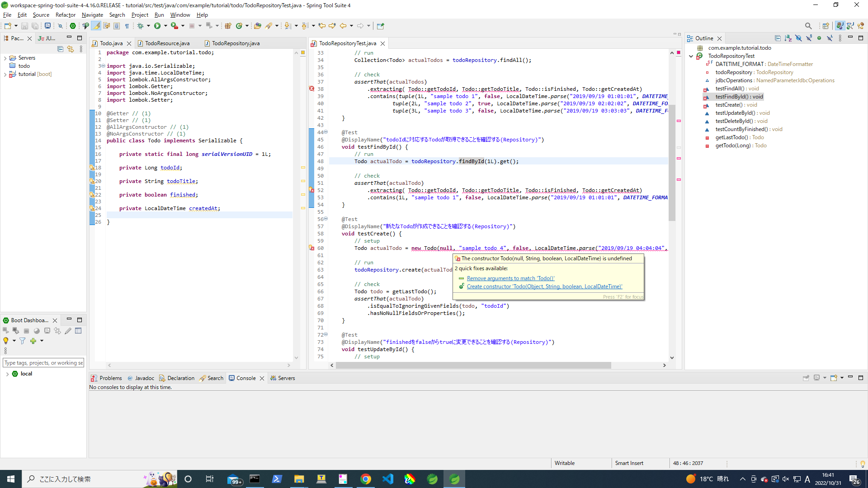Toggle Hide Fields in Outline view
This screenshot has width=868, height=488.
pos(798,38)
